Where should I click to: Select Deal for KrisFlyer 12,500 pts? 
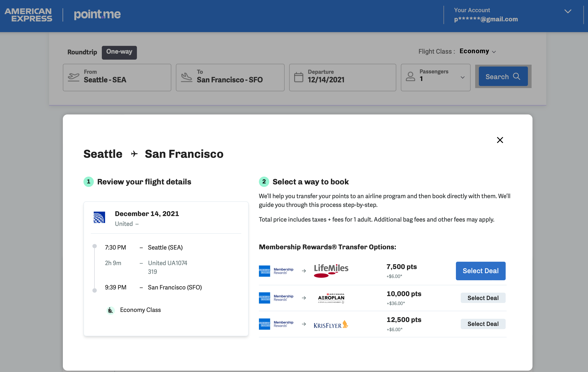click(x=483, y=324)
